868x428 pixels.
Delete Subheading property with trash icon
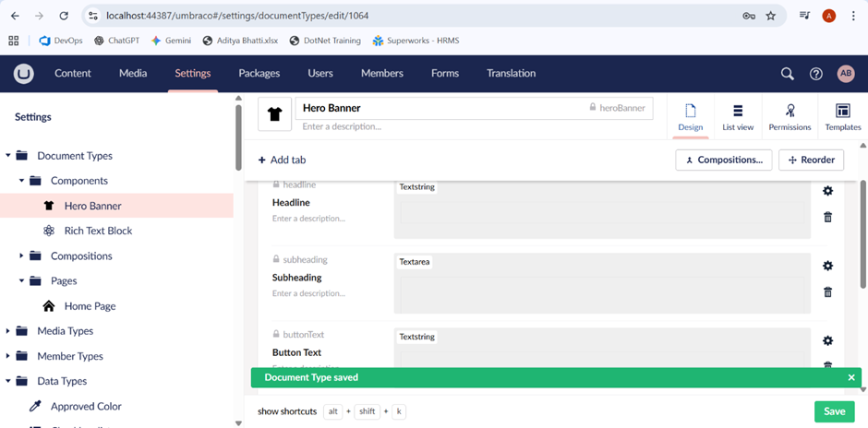point(827,291)
